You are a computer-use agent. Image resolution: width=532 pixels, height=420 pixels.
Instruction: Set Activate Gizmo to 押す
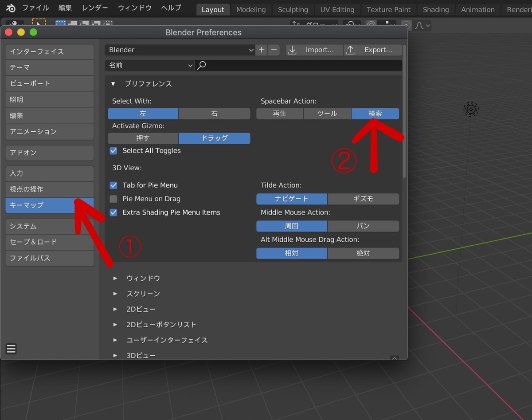pyautogui.click(x=143, y=138)
